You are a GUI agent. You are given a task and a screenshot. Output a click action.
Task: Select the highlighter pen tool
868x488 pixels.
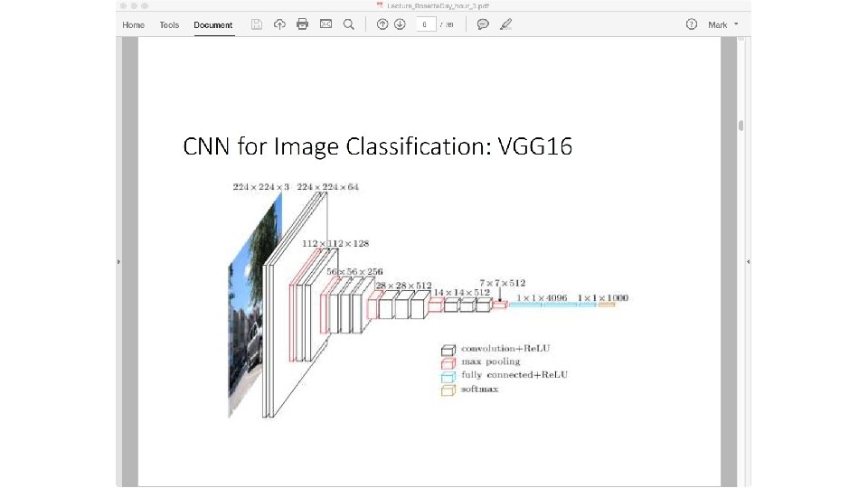click(505, 24)
